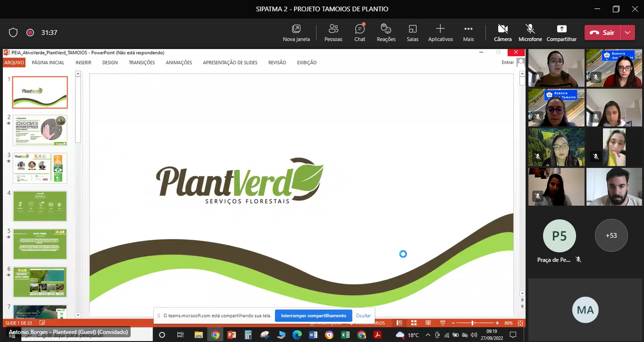Viewport: 644px width, 342px height.
Task: Open the Chat panel in Teams
Action: (x=360, y=33)
